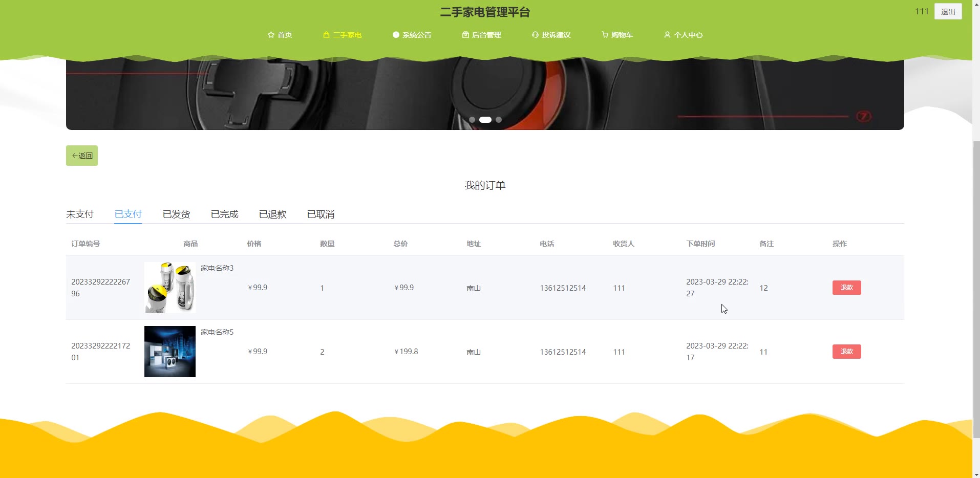Open 系统公告 announcements page
This screenshot has width=980, height=478.
click(x=412, y=35)
